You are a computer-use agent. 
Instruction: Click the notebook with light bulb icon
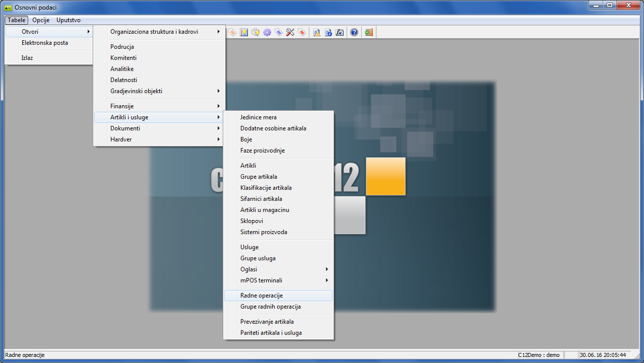click(x=244, y=32)
